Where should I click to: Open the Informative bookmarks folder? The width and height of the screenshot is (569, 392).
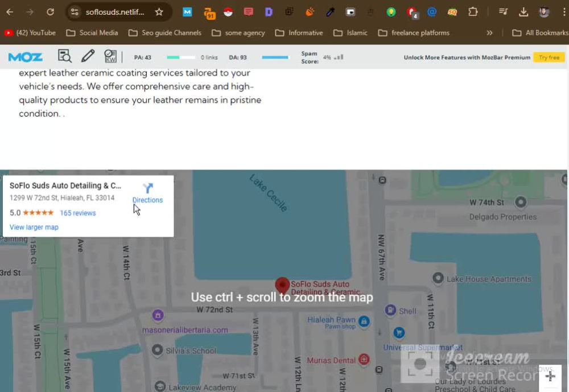point(299,32)
